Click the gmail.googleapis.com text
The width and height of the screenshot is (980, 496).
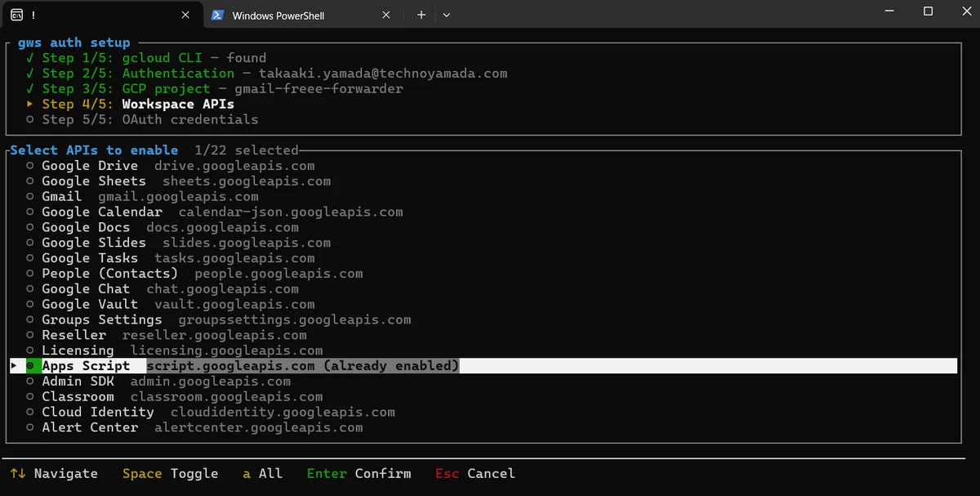178,197
